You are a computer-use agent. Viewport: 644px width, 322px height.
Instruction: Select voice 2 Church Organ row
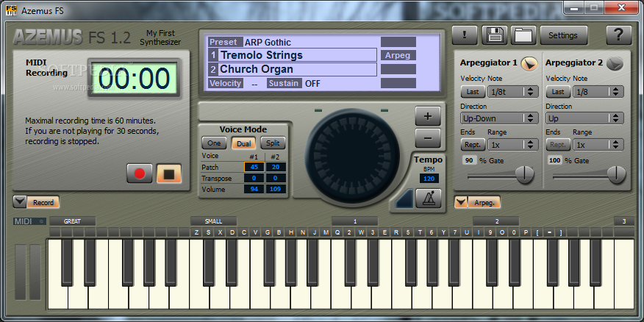click(x=293, y=69)
